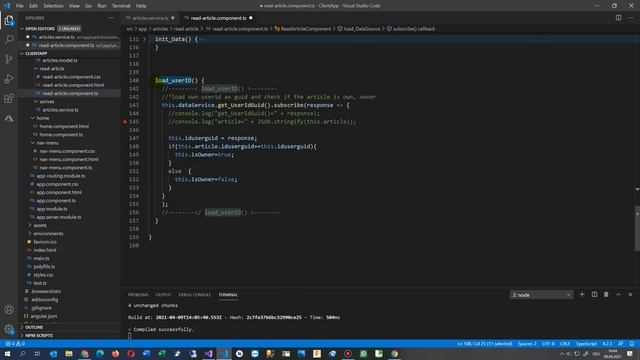Switch to the PROBLEMS panel tab
This screenshot has height=360, width=640.
(x=138, y=295)
